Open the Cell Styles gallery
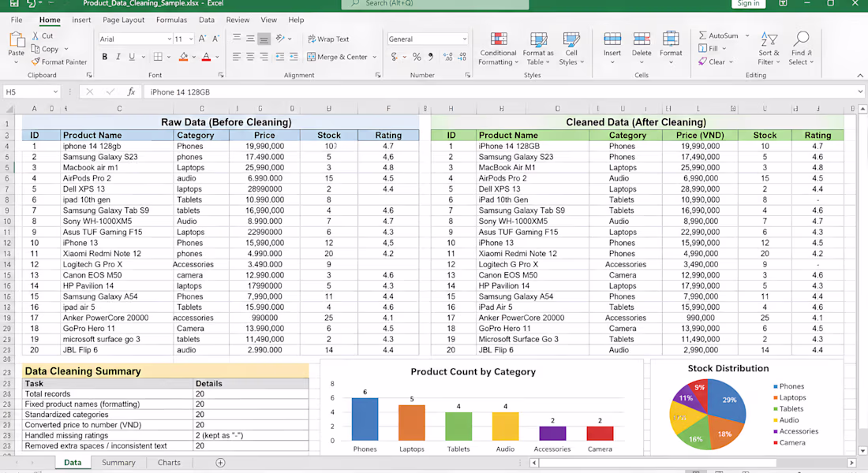Image resolution: width=868 pixels, height=473 pixels. point(571,49)
